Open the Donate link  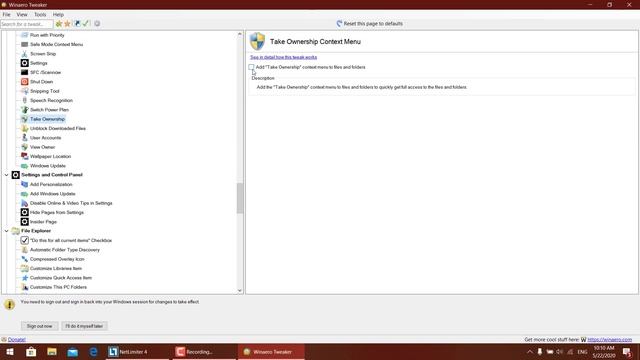[17, 340]
